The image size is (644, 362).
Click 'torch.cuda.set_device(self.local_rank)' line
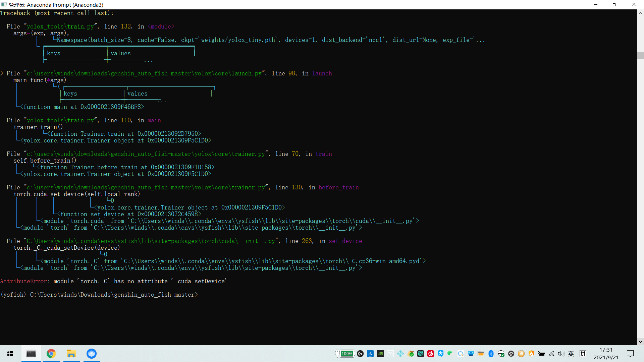(x=77, y=194)
